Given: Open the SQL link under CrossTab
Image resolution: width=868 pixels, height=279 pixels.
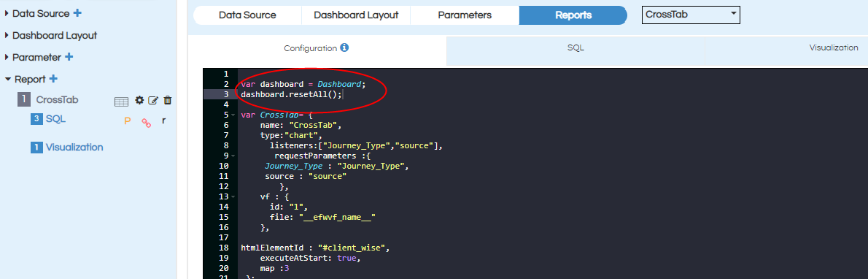Looking at the screenshot, I should [56, 119].
